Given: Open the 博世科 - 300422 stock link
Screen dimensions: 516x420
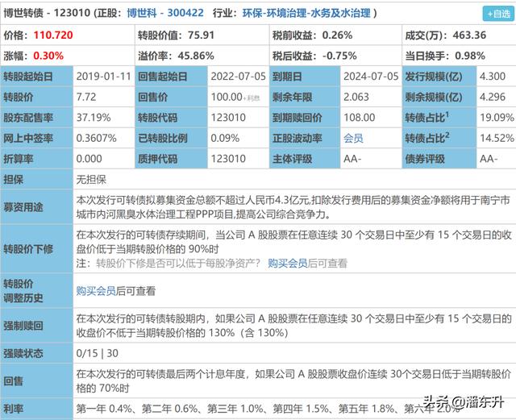Looking at the screenshot, I should point(165,13).
